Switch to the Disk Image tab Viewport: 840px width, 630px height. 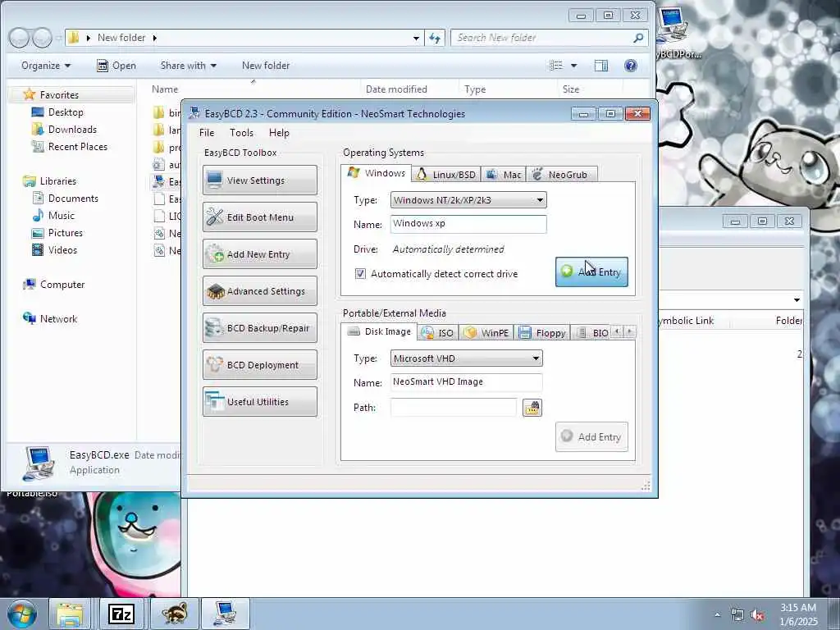pyautogui.click(x=379, y=331)
